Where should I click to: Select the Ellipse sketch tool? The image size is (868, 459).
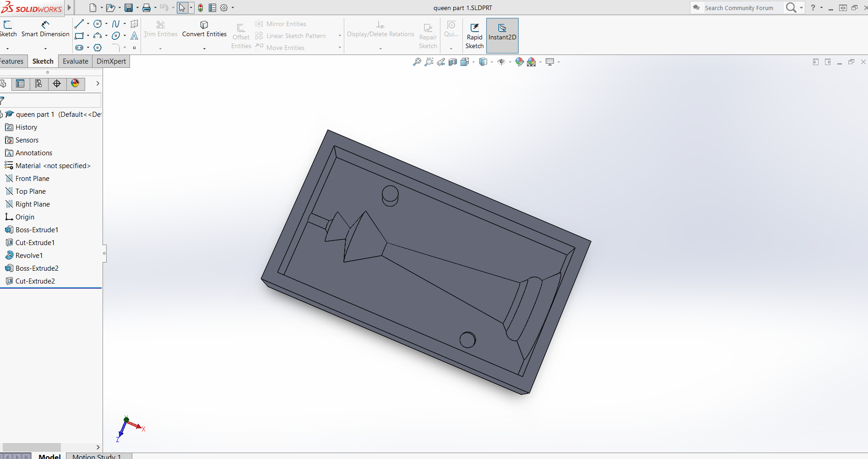(116, 36)
